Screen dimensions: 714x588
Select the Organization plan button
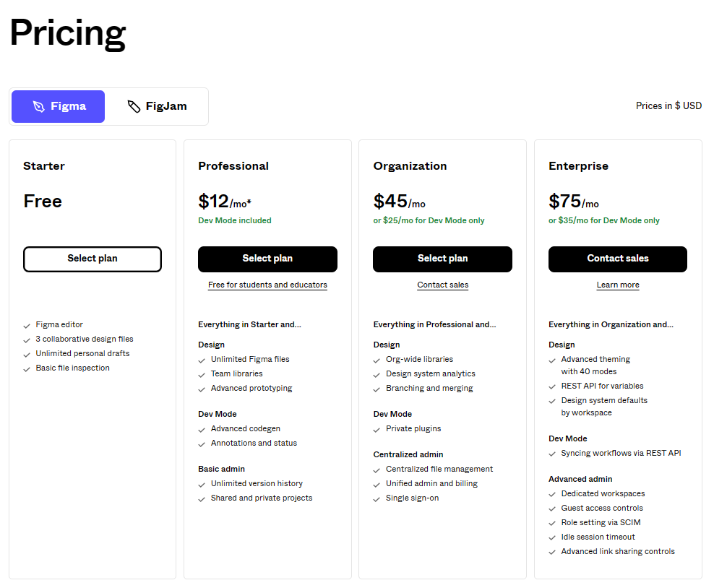442,259
